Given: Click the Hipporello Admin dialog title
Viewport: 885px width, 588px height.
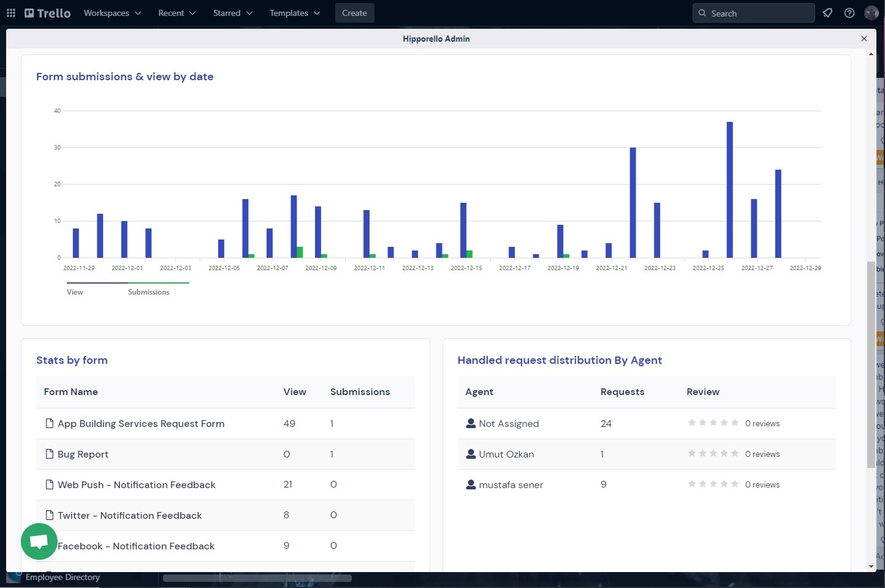Looking at the screenshot, I should click(436, 39).
